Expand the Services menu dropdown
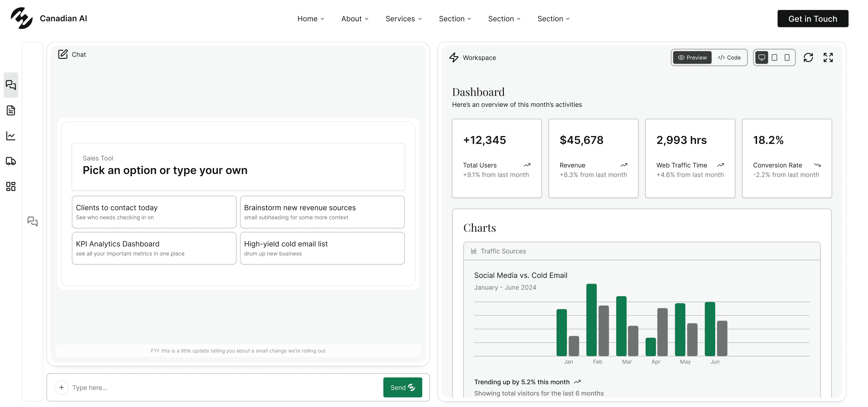This screenshot has height=407, width=868. pos(404,19)
